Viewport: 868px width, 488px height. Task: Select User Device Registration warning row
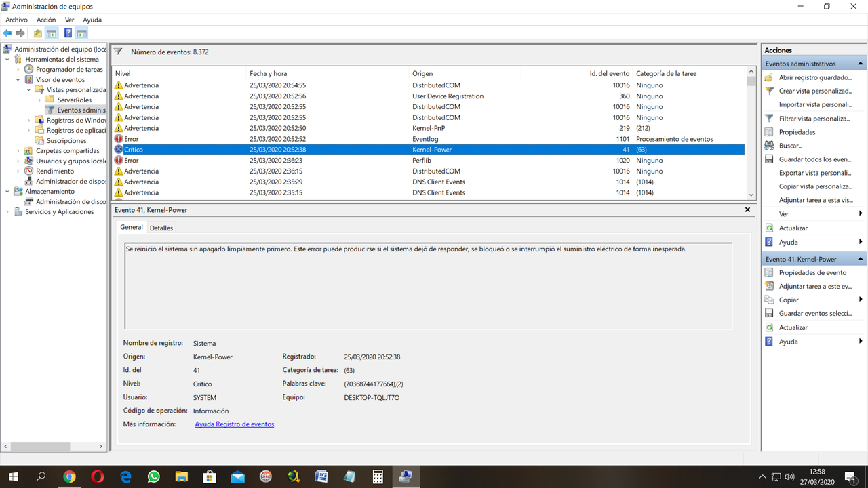pos(429,96)
